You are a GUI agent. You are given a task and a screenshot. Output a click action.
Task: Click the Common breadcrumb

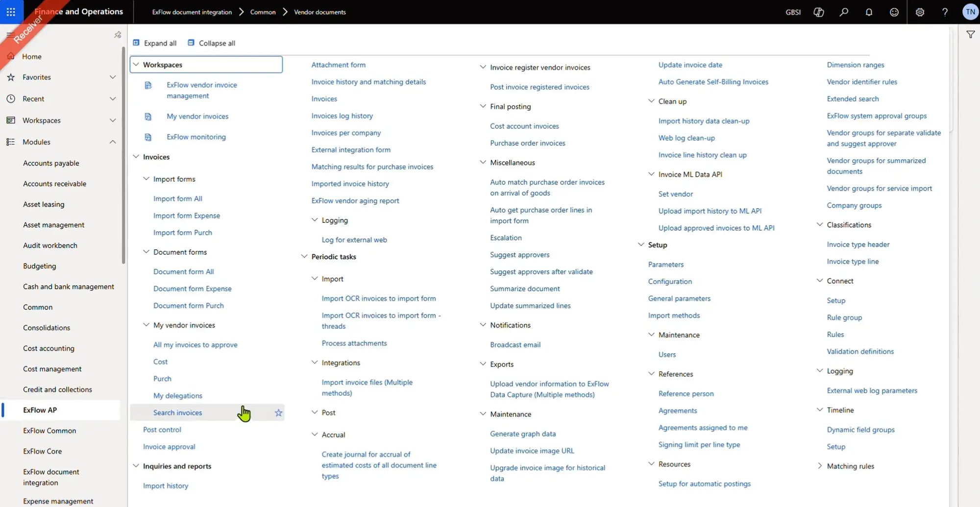[263, 12]
